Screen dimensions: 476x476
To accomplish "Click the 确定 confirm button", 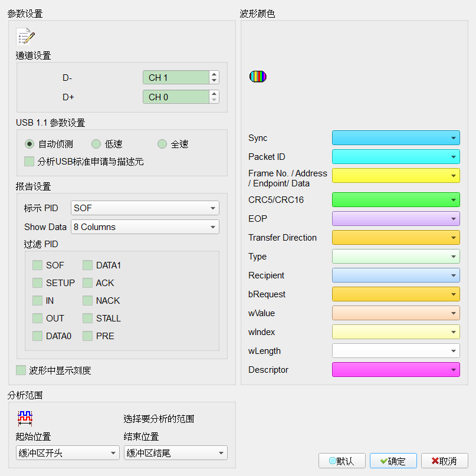I will click(x=393, y=461).
